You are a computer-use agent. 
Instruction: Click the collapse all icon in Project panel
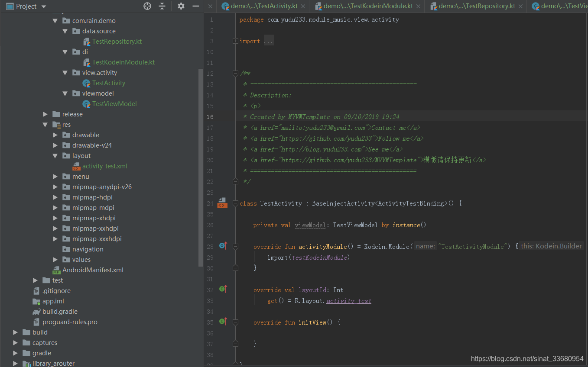click(162, 6)
